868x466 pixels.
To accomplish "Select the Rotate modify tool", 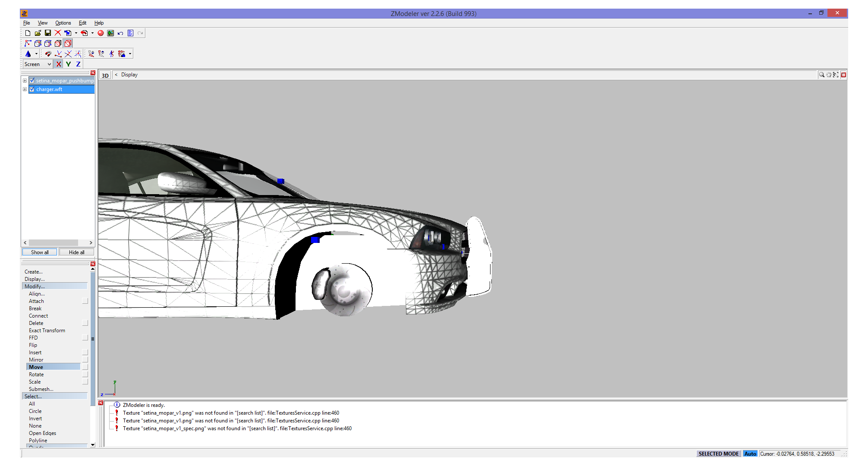I will point(36,375).
